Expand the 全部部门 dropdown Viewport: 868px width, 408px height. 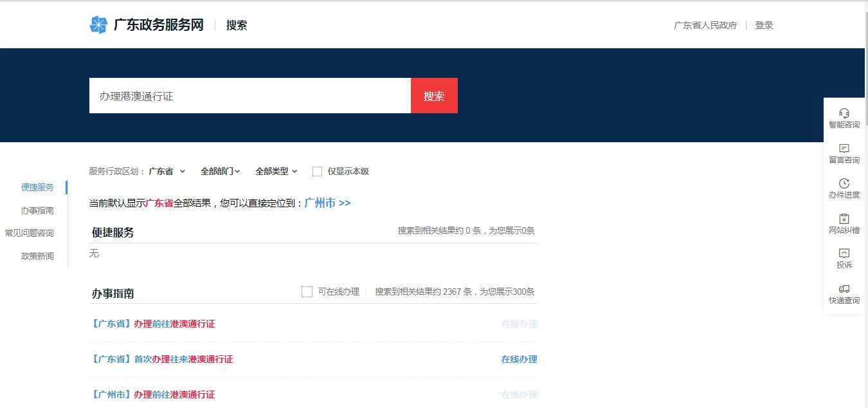click(x=220, y=171)
